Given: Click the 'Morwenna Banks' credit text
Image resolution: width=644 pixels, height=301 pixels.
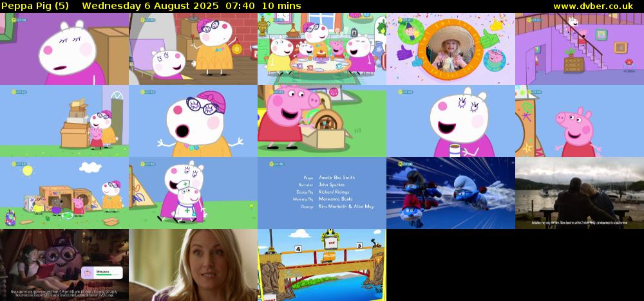Looking at the screenshot, I should [336, 199].
